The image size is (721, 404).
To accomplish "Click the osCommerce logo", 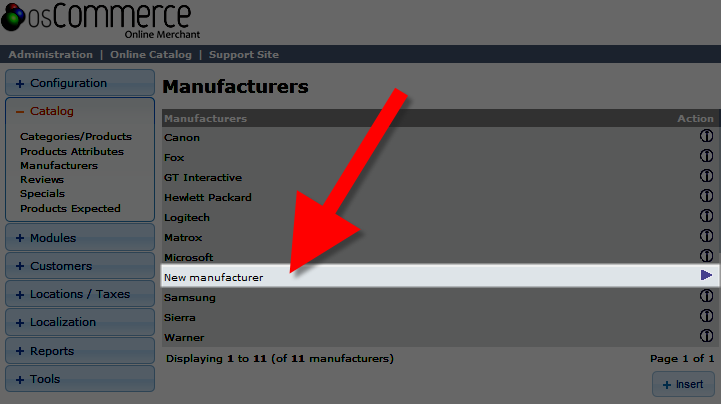I will [x=96, y=20].
